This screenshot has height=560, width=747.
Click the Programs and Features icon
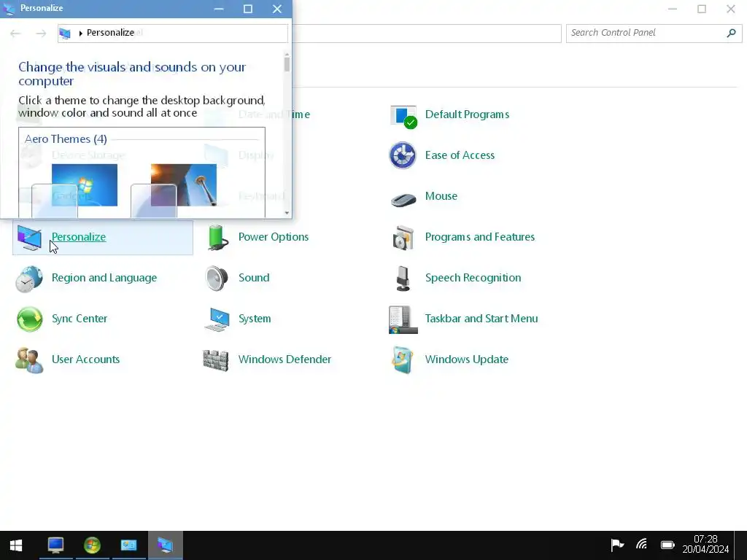[x=403, y=237]
